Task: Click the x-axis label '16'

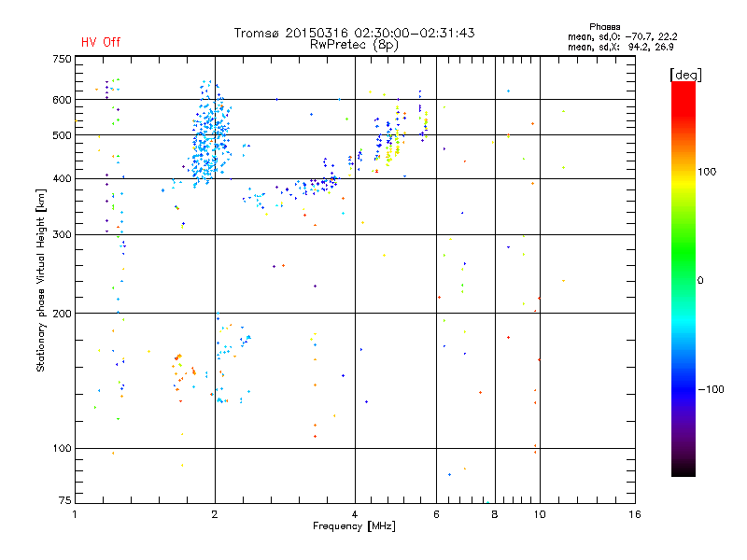Action: (x=635, y=515)
